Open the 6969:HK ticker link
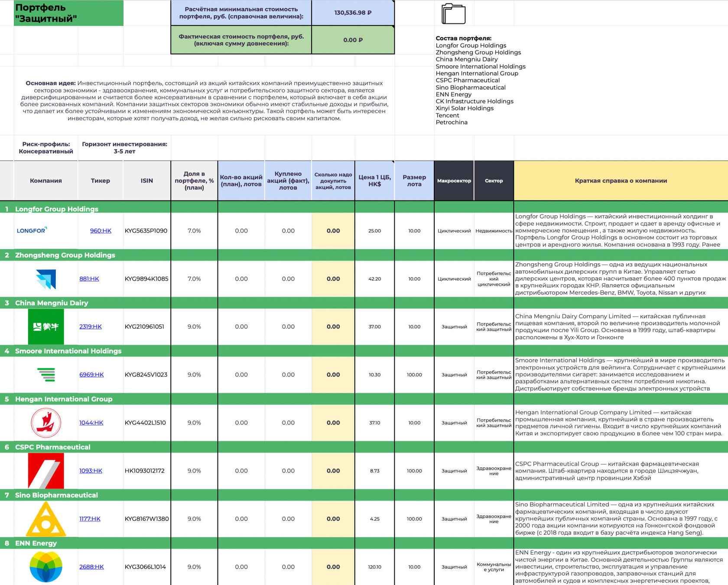 coord(91,375)
